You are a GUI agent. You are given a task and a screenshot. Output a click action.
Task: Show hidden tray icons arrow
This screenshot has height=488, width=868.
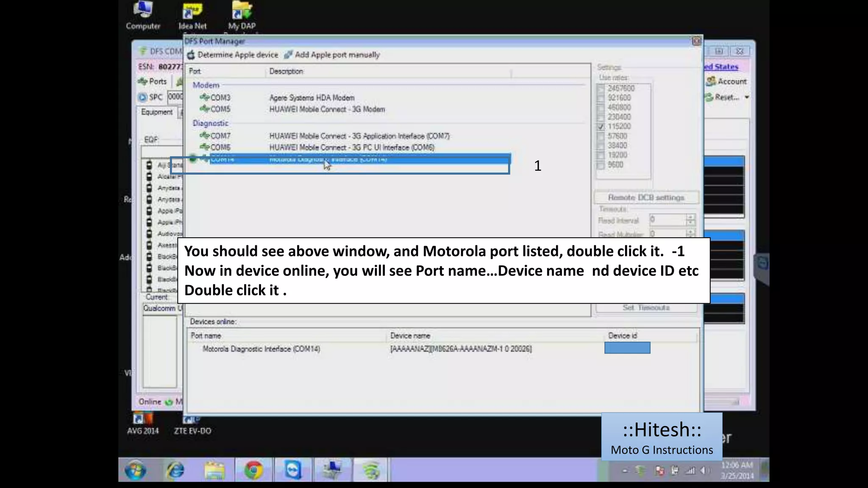(625, 470)
